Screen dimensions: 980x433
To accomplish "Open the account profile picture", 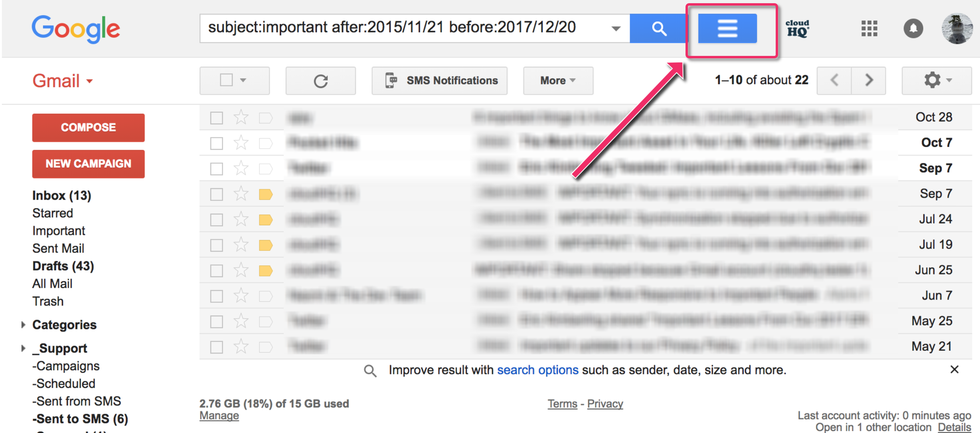I will (957, 28).
